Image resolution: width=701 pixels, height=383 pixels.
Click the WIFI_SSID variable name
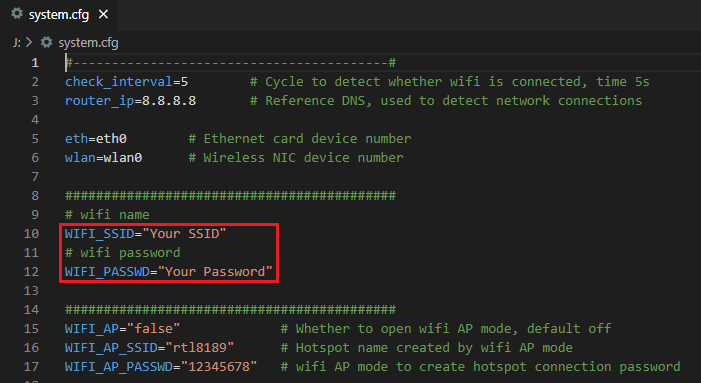(x=100, y=234)
